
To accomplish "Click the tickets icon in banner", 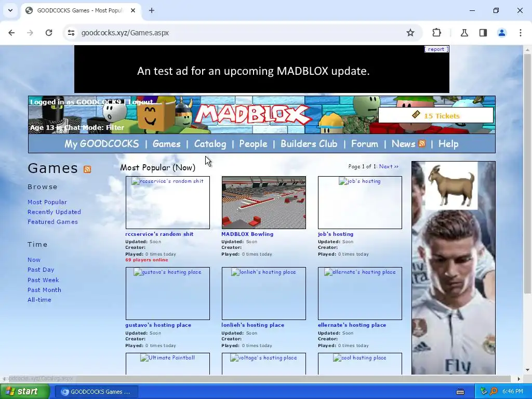I will click(416, 115).
